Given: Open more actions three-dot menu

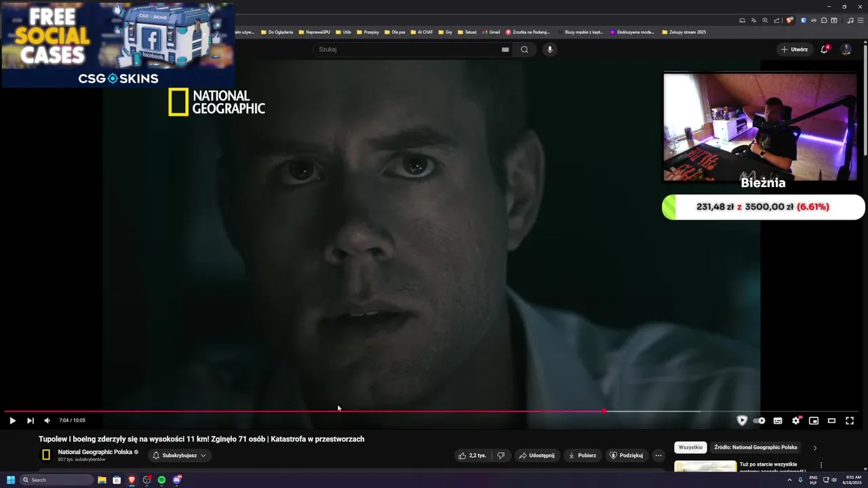Looking at the screenshot, I should click(658, 455).
